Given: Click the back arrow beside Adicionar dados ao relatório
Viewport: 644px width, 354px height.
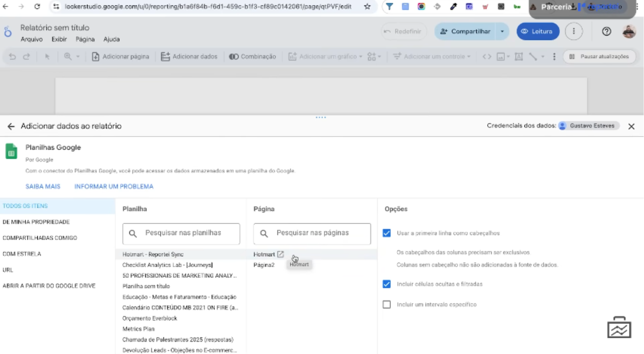Looking at the screenshot, I should (11, 126).
